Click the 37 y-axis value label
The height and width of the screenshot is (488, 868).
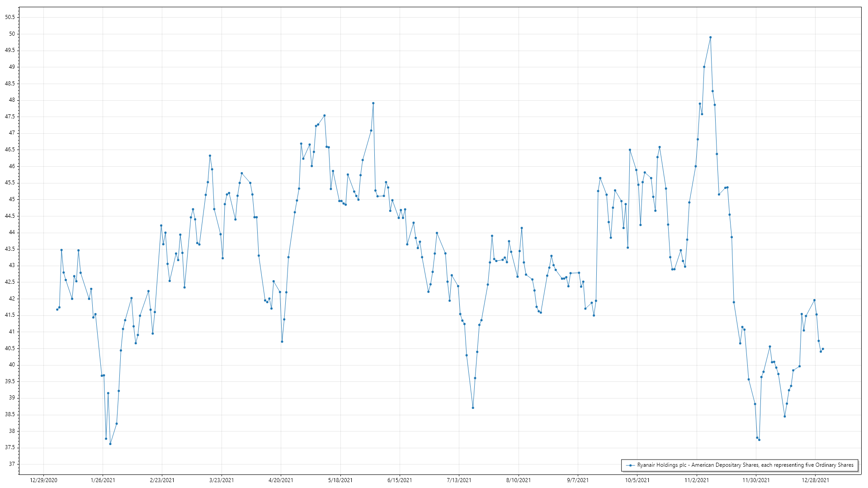point(12,464)
